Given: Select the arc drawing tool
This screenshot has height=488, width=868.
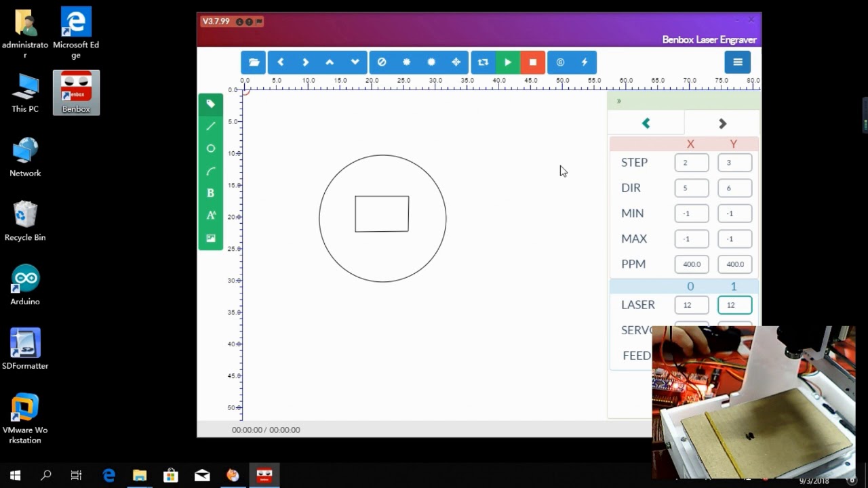Looking at the screenshot, I should [x=211, y=171].
